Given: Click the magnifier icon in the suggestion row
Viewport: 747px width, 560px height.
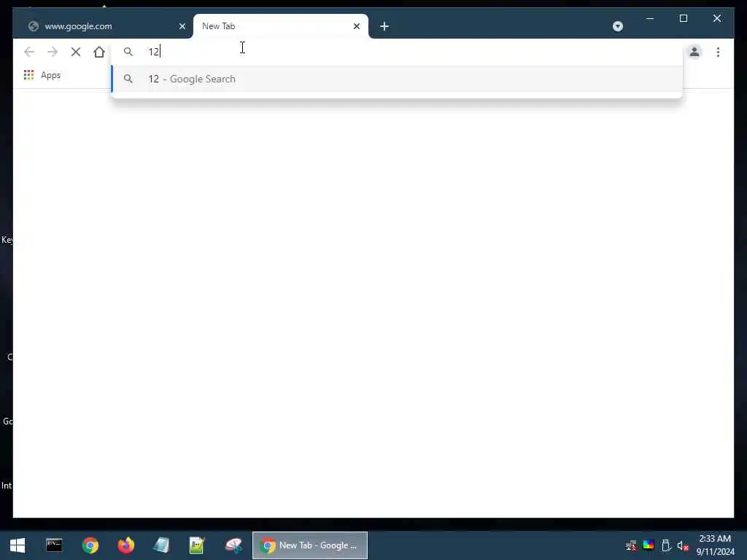Looking at the screenshot, I should point(128,79).
